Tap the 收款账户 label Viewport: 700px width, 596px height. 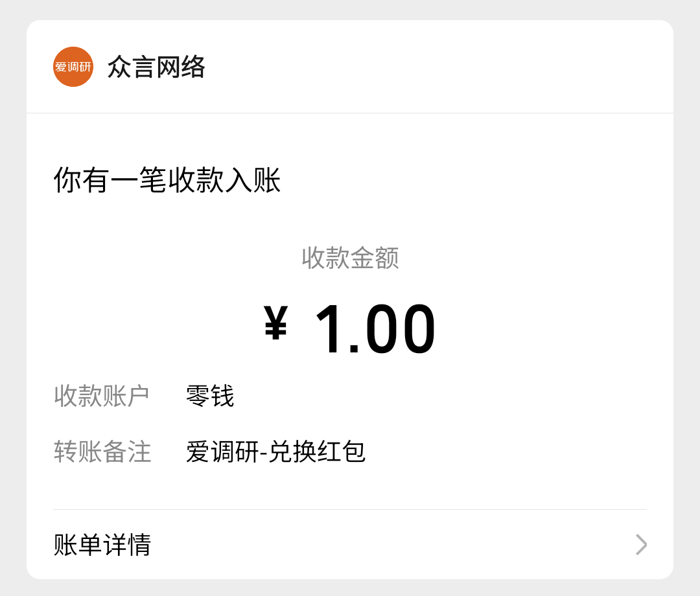coord(101,396)
